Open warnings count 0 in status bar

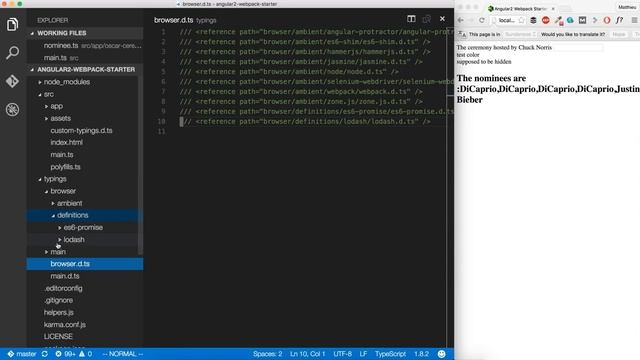point(85,354)
